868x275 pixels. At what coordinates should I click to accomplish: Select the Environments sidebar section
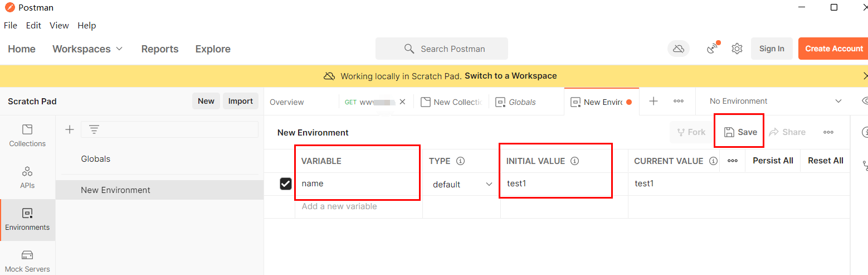click(27, 220)
